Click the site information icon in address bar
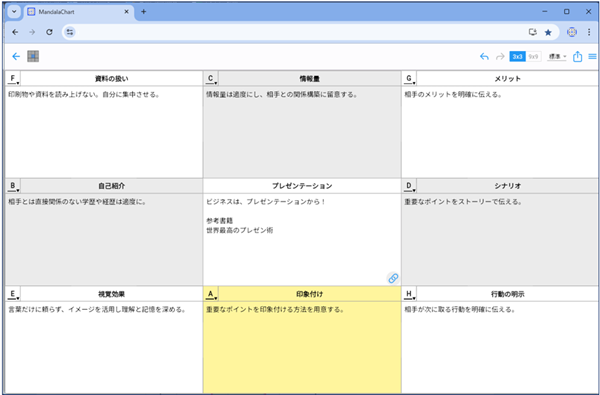This screenshot has height=395, width=600. pos(69,32)
